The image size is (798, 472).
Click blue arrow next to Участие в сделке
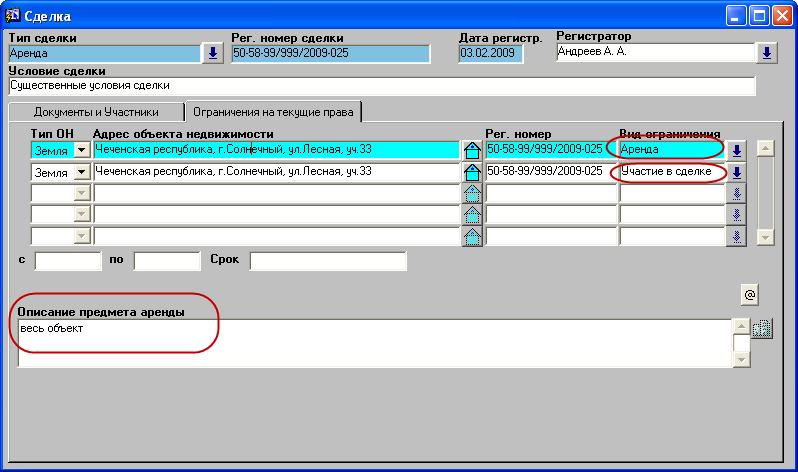click(x=736, y=173)
